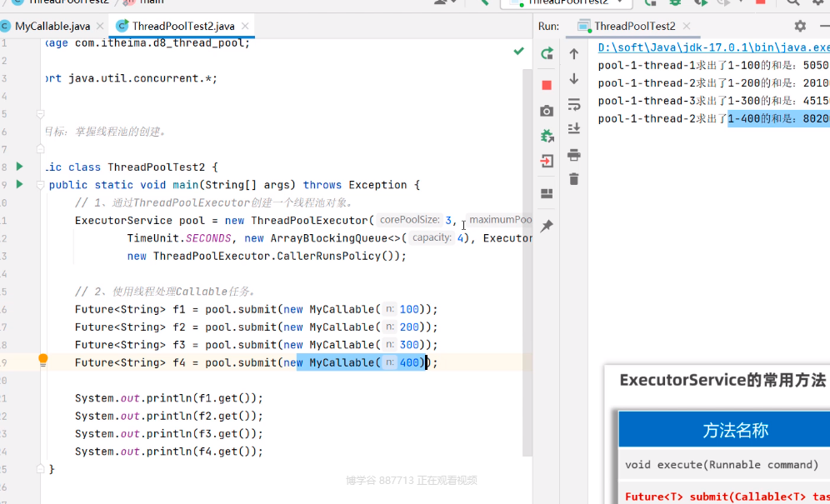Collapse the main method fold marker
This screenshot has width=830, height=504.
[40, 185]
